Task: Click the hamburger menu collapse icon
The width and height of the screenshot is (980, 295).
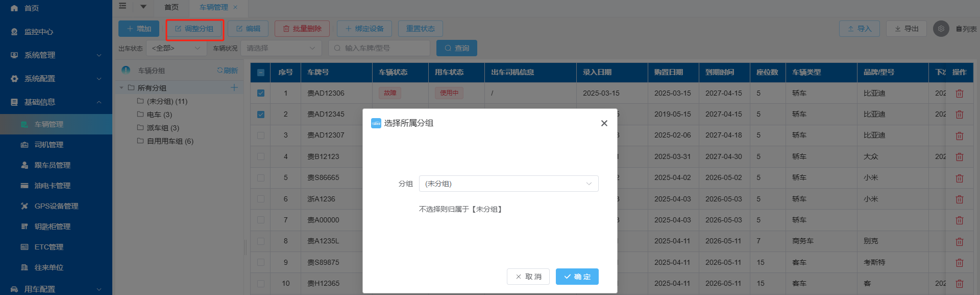Action: coord(122,6)
